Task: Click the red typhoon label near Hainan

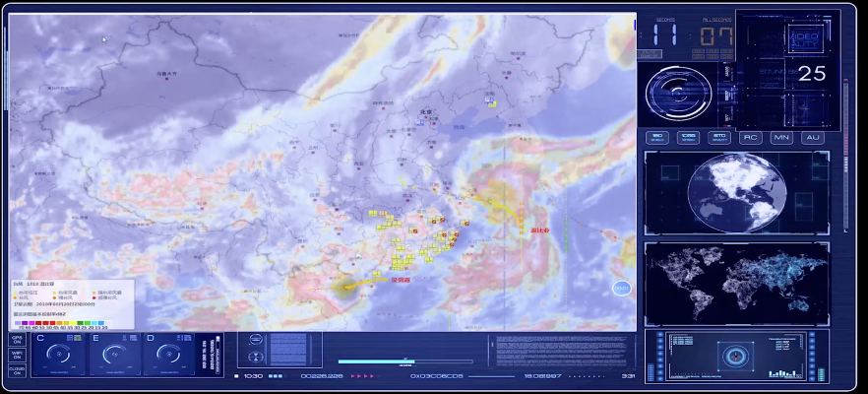Action: tap(400, 281)
